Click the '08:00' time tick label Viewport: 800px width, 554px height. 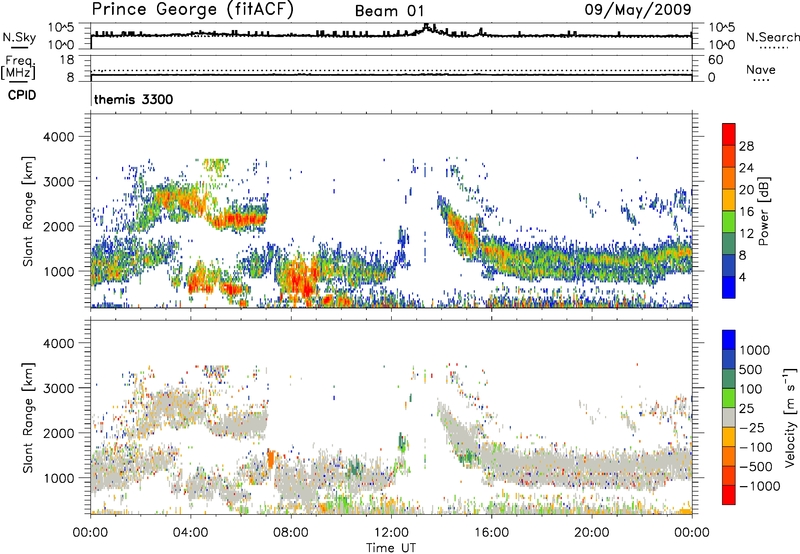coord(291,533)
